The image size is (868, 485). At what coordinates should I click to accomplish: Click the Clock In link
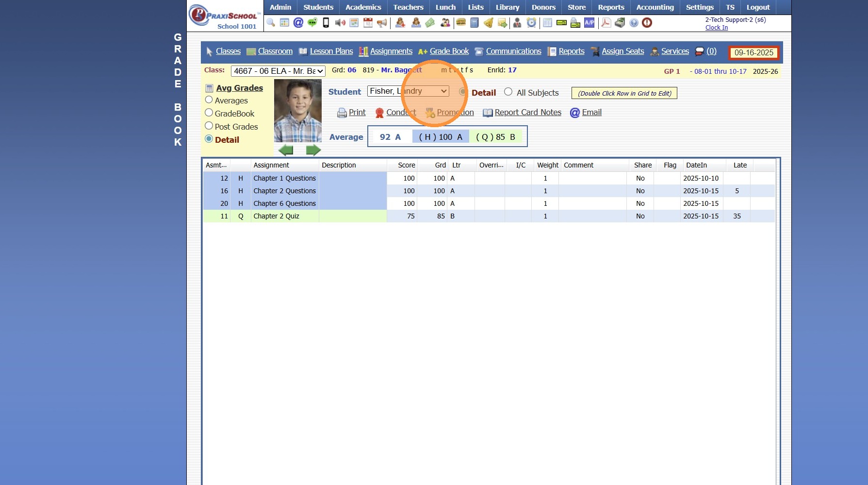point(716,28)
